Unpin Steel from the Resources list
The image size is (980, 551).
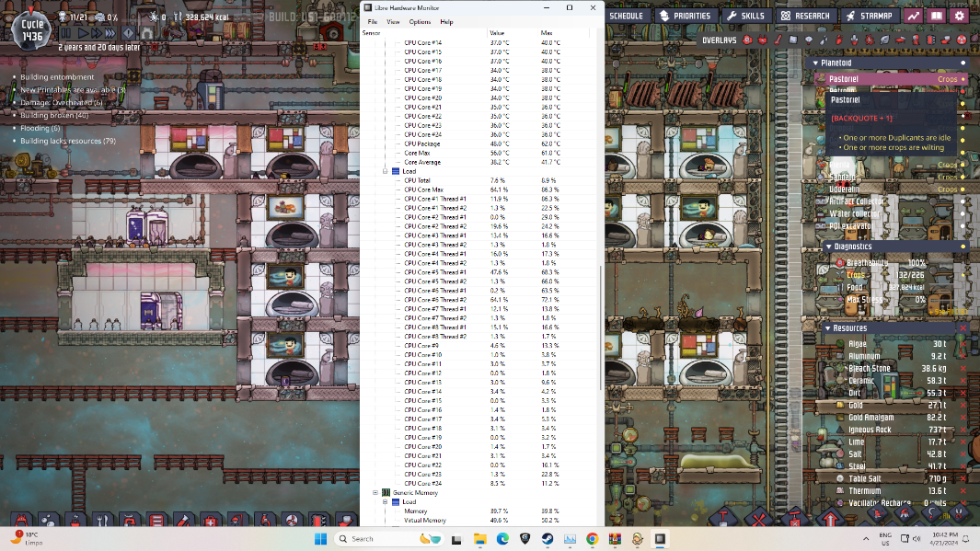point(963,466)
